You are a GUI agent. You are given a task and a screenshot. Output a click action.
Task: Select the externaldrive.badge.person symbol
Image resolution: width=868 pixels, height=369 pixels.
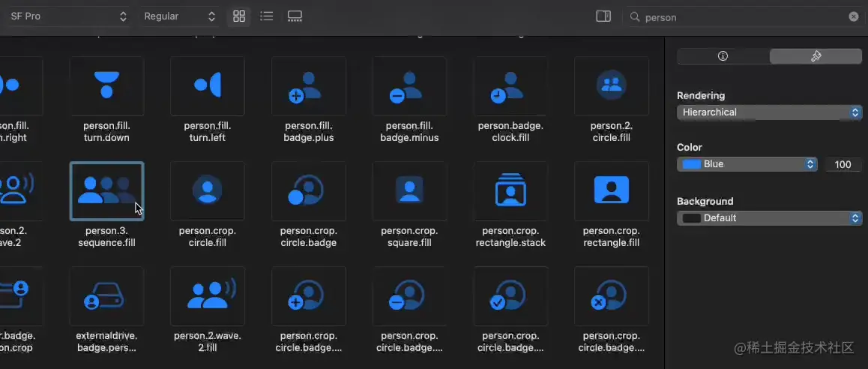tap(107, 296)
